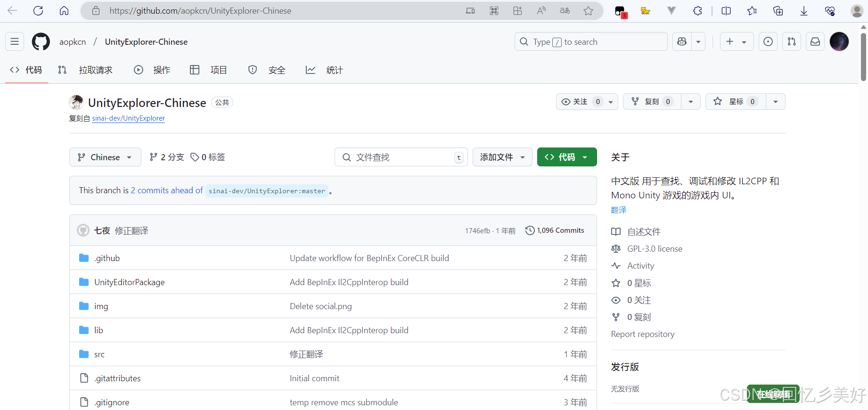Open browser downloads icon
The width and height of the screenshot is (868, 410).
pos(804,11)
